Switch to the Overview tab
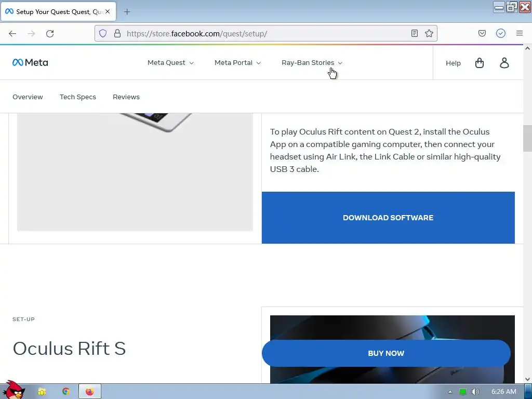The image size is (532, 399). pyautogui.click(x=28, y=97)
